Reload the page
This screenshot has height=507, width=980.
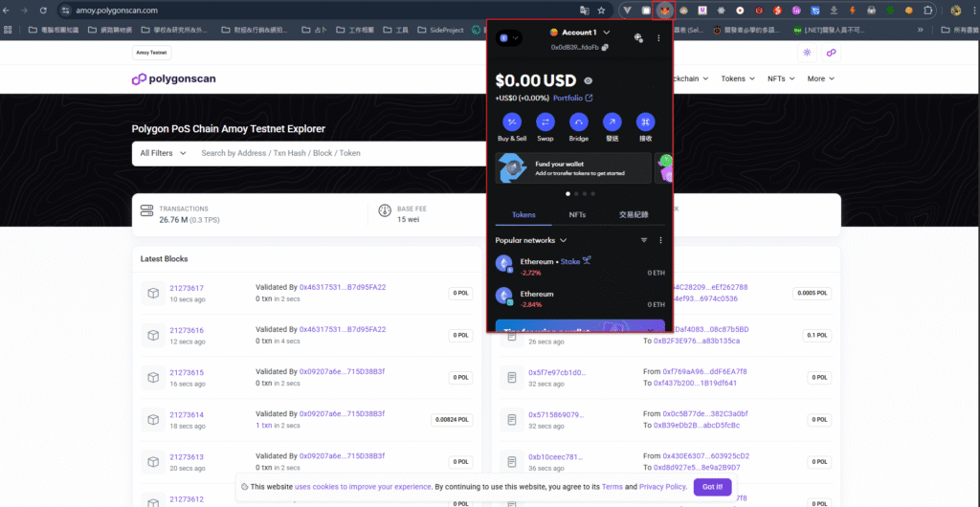(43, 11)
